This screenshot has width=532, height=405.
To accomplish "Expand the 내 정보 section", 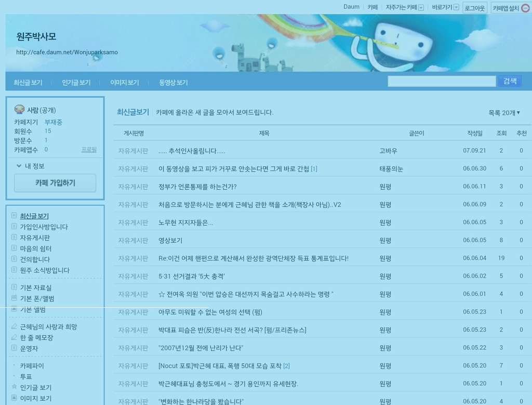I will [31, 166].
